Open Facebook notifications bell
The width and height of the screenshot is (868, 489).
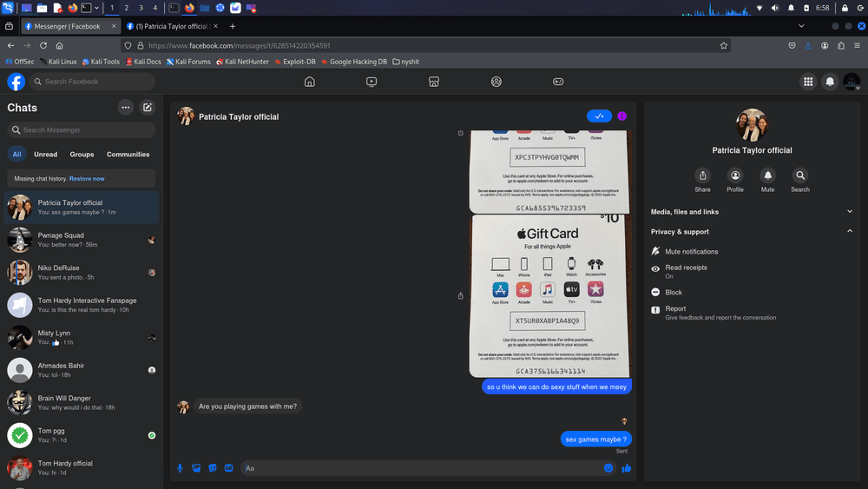pyautogui.click(x=830, y=82)
